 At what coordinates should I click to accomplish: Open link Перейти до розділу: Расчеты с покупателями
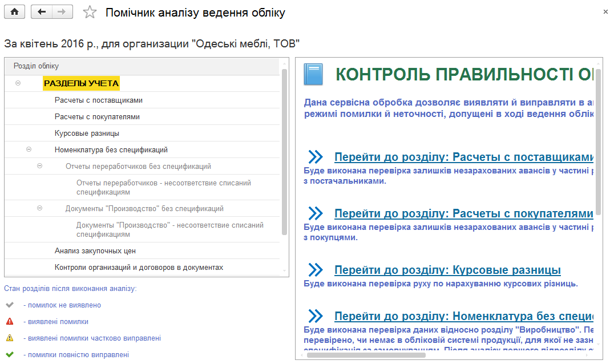click(464, 213)
